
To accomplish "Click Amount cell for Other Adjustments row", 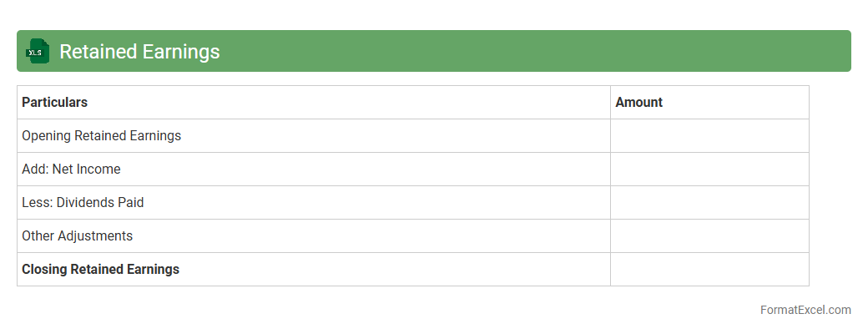I will click(709, 235).
